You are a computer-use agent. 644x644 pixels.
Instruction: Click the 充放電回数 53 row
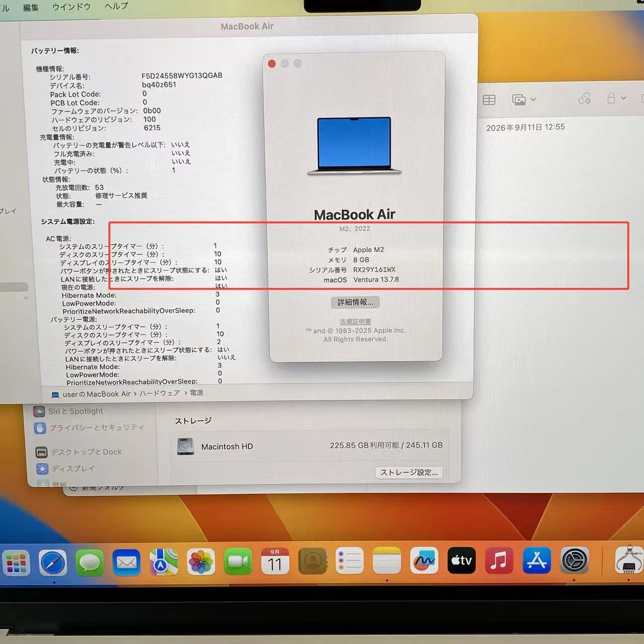tap(79, 187)
